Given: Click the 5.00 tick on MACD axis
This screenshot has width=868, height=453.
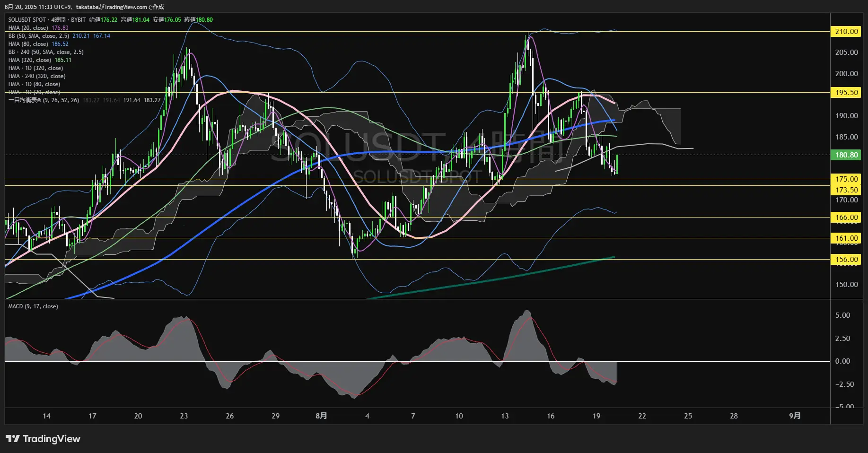Looking at the screenshot, I should tap(842, 315).
